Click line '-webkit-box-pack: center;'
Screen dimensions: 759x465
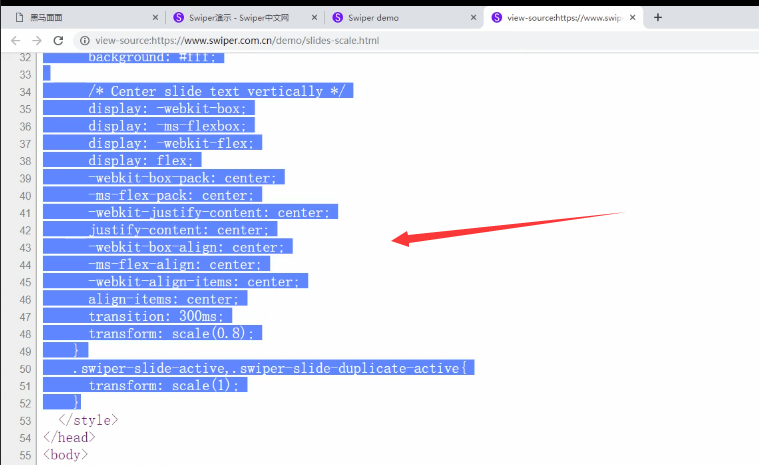(182, 178)
